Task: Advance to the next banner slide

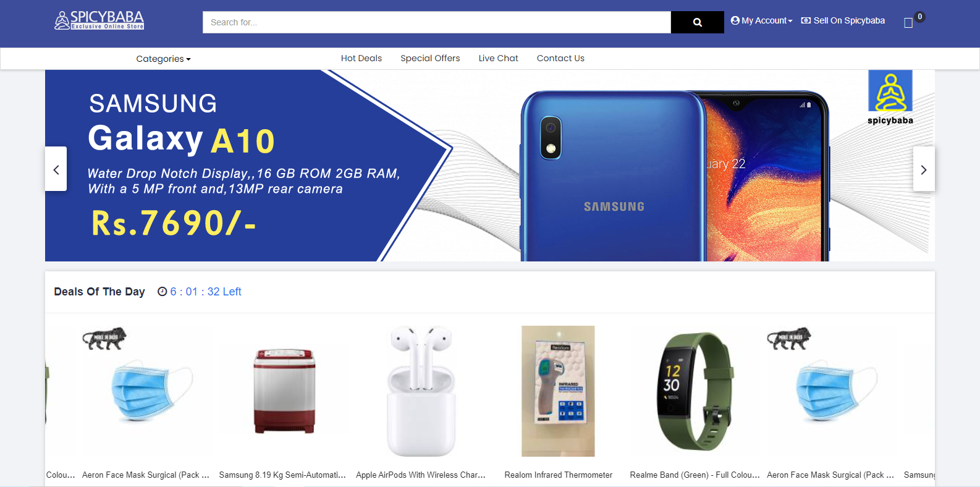Action: (x=924, y=169)
